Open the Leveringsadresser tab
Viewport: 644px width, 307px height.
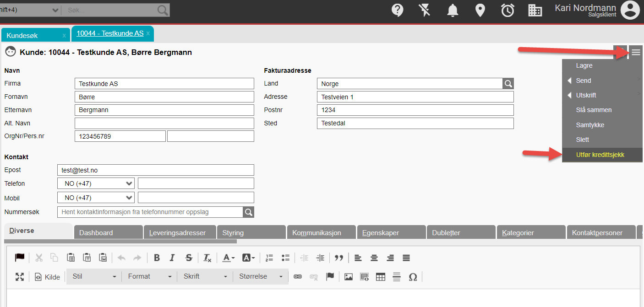point(180,232)
